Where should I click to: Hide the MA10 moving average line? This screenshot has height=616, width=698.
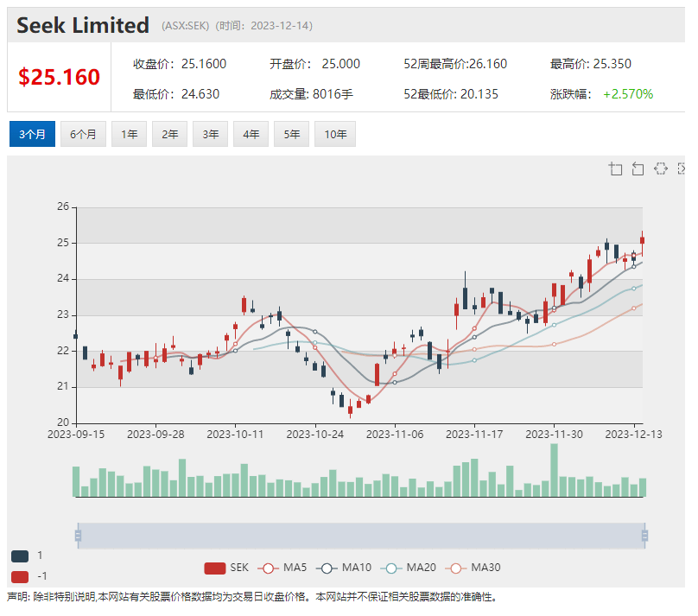click(x=344, y=568)
